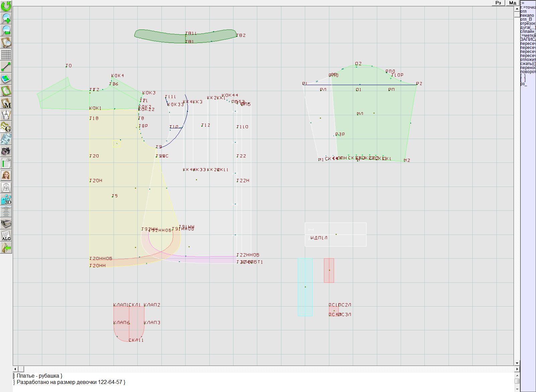The image size is (536, 392).
Task: Select the compass divider tool icon
Action: point(6,115)
